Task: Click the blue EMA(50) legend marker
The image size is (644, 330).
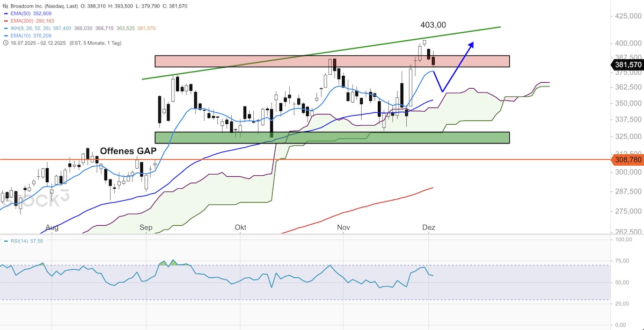Action: pyautogui.click(x=5, y=13)
